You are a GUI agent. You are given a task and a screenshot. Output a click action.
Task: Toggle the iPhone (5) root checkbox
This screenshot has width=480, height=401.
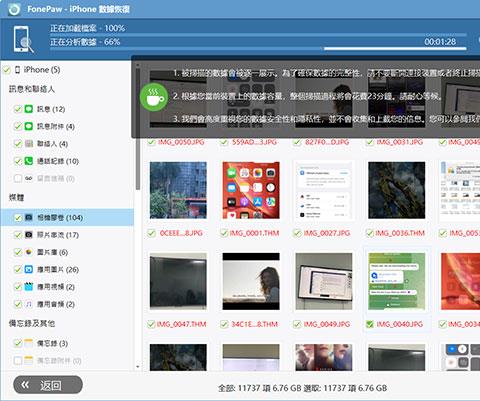(x=6, y=70)
